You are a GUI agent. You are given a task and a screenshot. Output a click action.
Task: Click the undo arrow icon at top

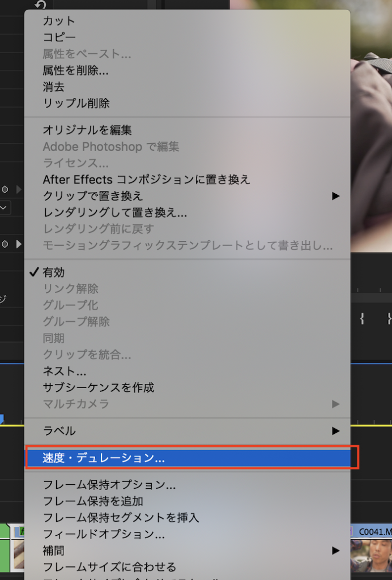(x=40, y=5)
